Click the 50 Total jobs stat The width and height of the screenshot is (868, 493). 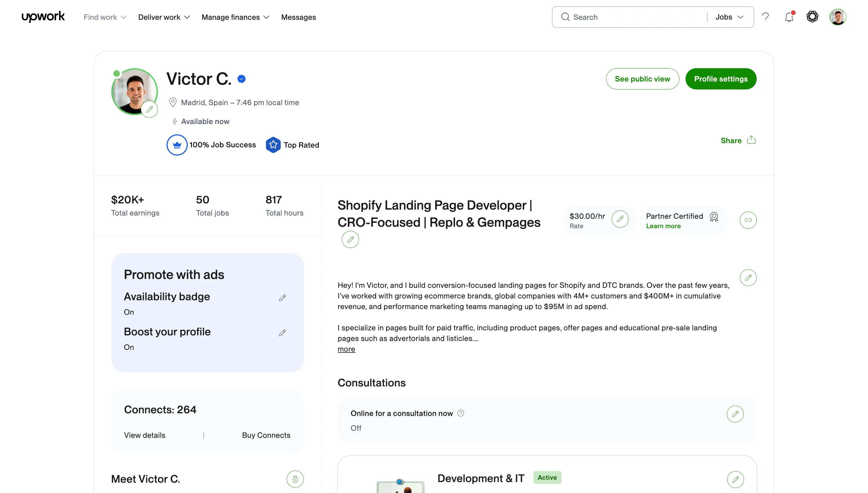(212, 205)
